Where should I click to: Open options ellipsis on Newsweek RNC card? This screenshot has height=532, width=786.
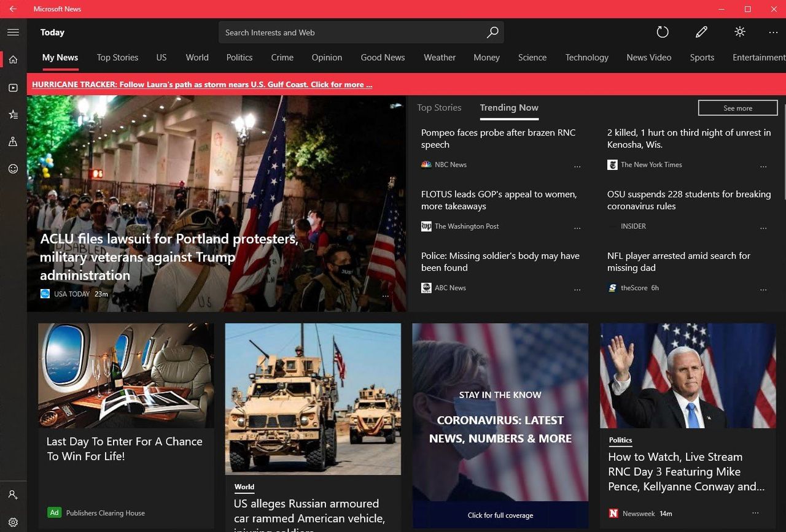[x=755, y=513]
